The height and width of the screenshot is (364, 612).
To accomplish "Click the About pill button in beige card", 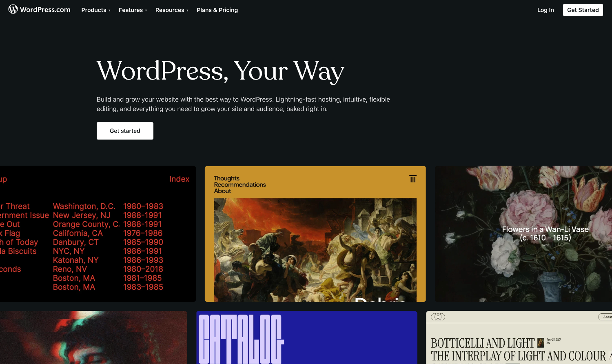I will click(605, 317).
